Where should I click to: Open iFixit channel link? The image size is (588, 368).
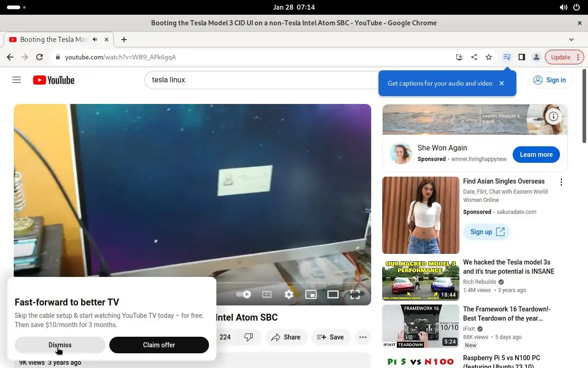tap(469, 329)
